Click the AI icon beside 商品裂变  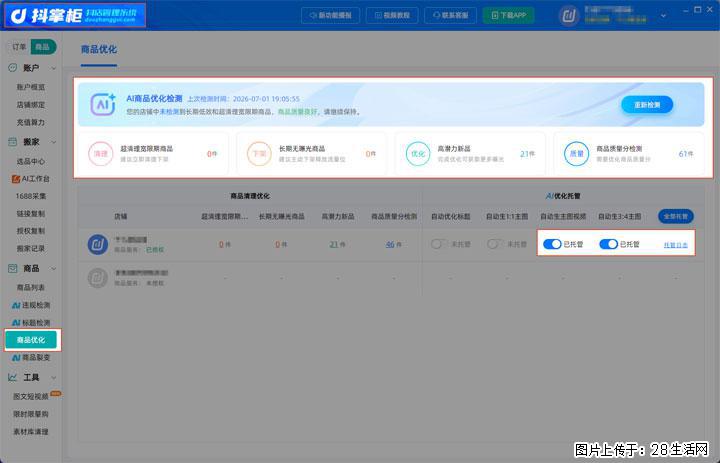(x=16, y=358)
